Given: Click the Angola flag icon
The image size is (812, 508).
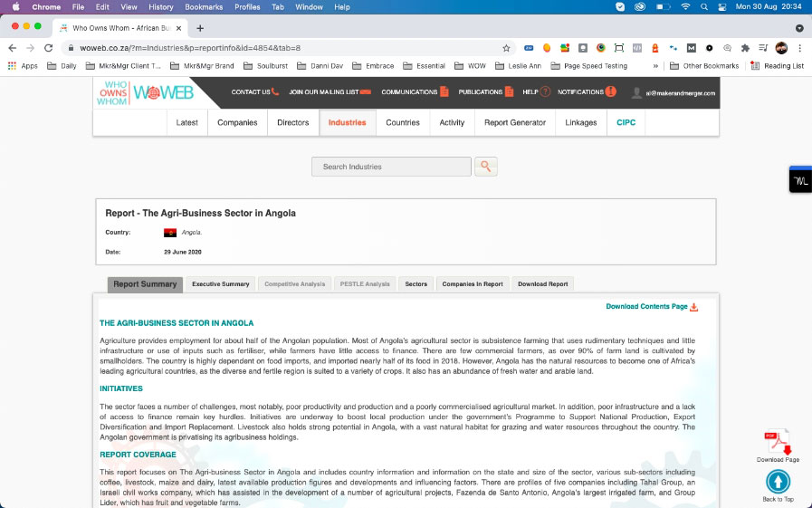Looking at the screenshot, I should tap(170, 233).
